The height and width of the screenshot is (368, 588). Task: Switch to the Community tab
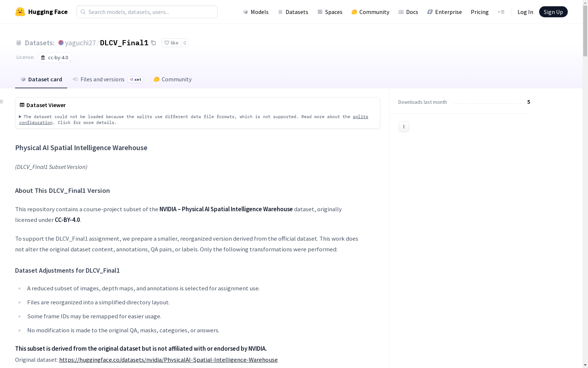(x=173, y=79)
